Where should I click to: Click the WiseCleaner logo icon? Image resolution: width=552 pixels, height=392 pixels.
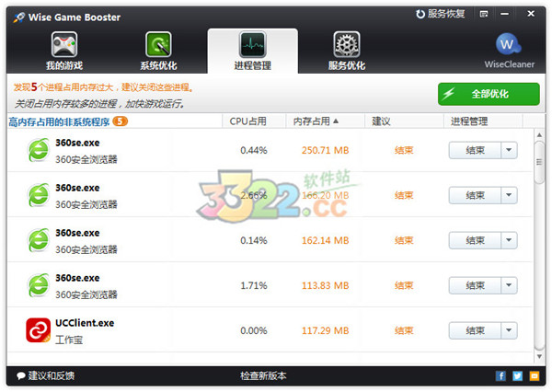click(x=509, y=46)
